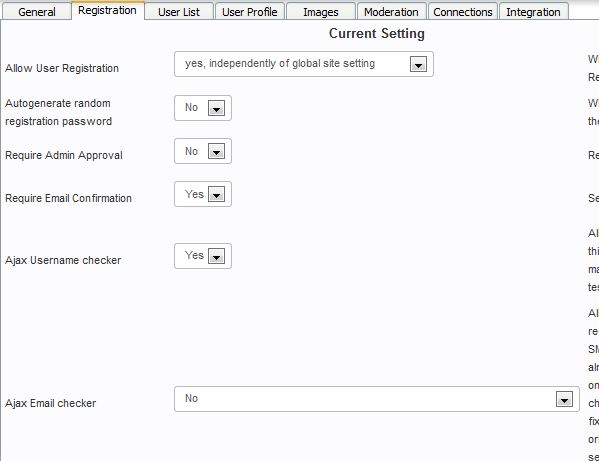
Task: Open the Connections tab
Action: tap(463, 11)
